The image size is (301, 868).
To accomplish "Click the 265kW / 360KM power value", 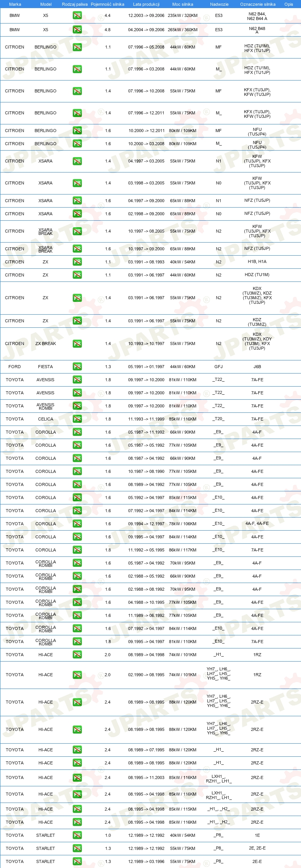I will [x=183, y=30].
